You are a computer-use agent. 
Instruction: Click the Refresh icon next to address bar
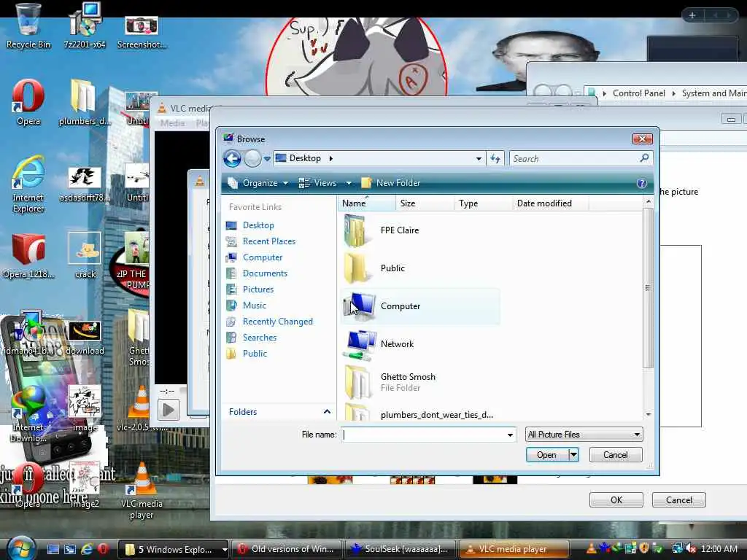495,158
